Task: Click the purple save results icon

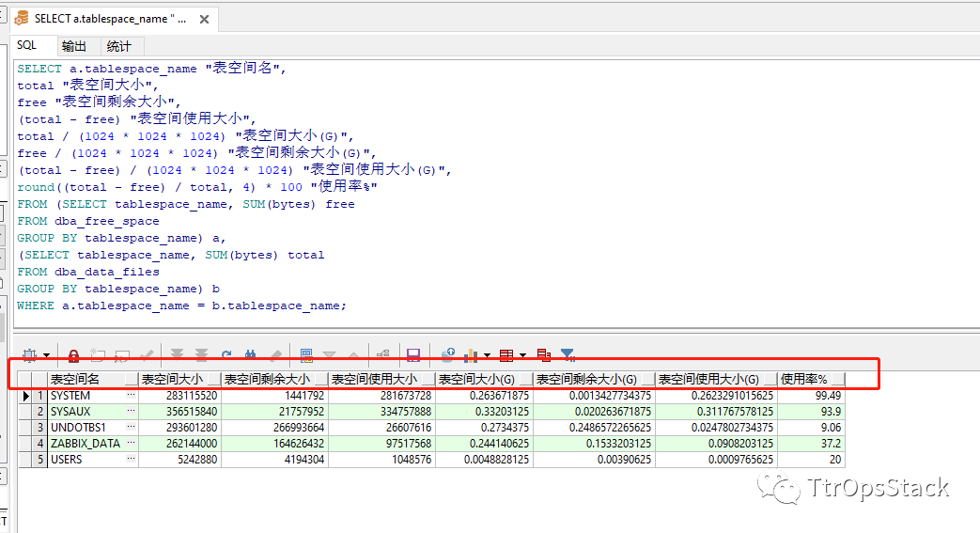Action: coord(413,355)
